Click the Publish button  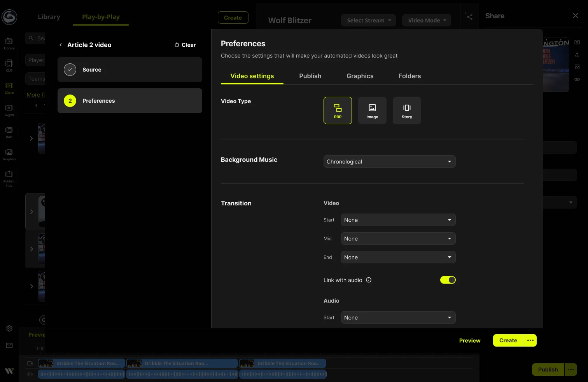tap(548, 370)
